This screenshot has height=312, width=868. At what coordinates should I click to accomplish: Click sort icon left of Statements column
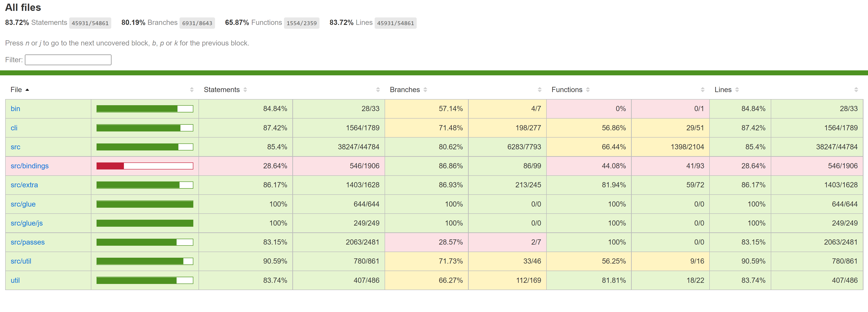pyautogui.click(x=192, y=90)
